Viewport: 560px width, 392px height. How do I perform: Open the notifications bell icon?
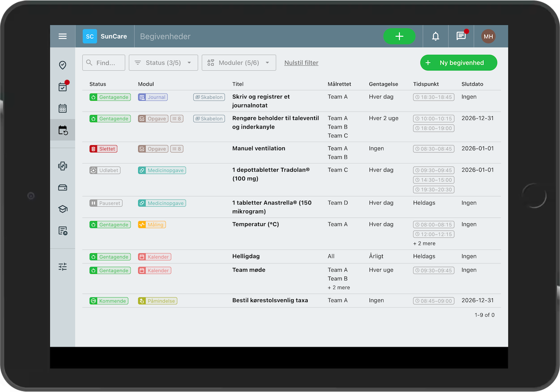tap(435, 36)
